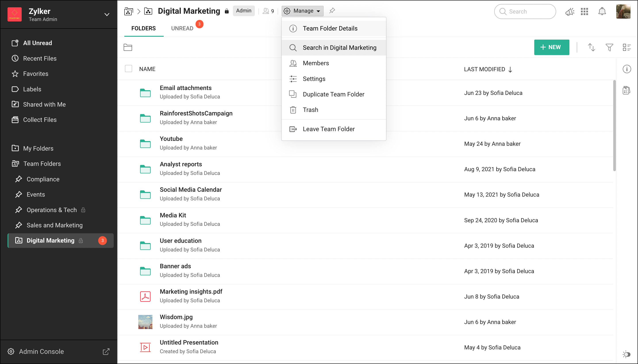Click the green NEW button

pos(552,47)
